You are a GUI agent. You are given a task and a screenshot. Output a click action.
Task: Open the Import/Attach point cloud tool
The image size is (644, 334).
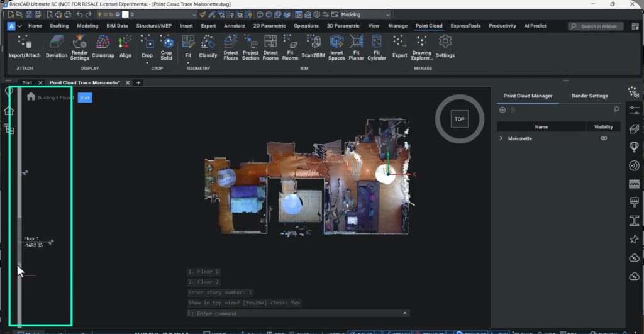25,47
